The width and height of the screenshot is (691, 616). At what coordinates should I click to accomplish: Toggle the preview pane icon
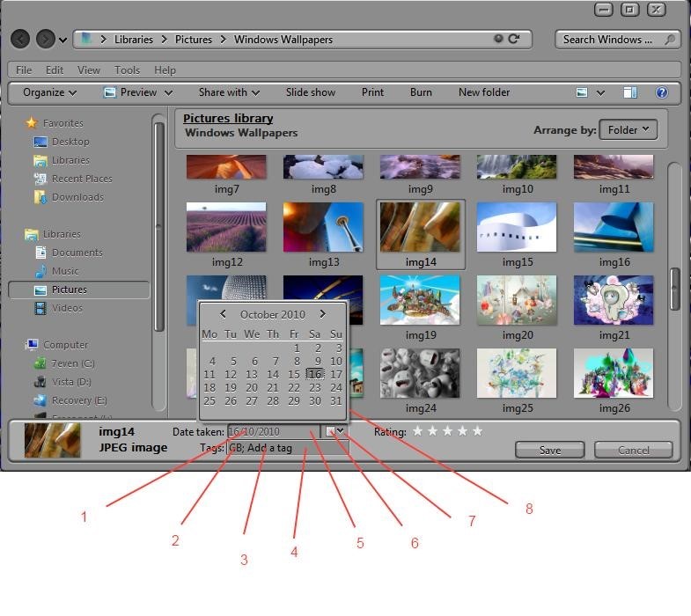[x=630, y=92]
